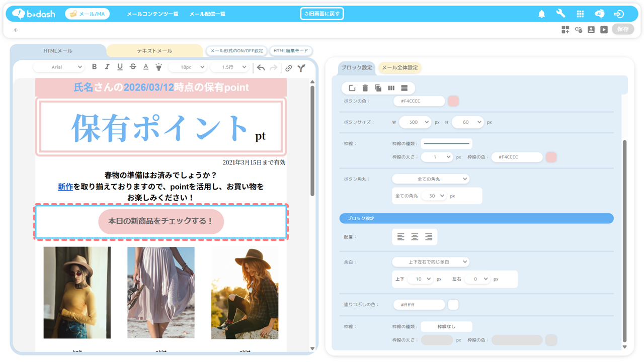Click the insert link icon in editor toolbar
Image resolution: width=644 pixels, height=362 pixels.
pyautogui.click(x=288, y=68)
